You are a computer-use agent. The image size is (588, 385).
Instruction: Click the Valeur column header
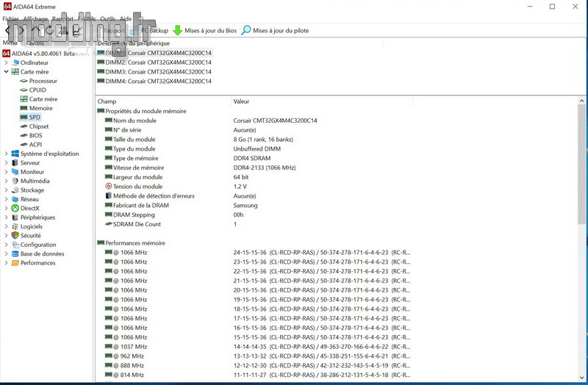pyautogui.click(x=322, y=101)
